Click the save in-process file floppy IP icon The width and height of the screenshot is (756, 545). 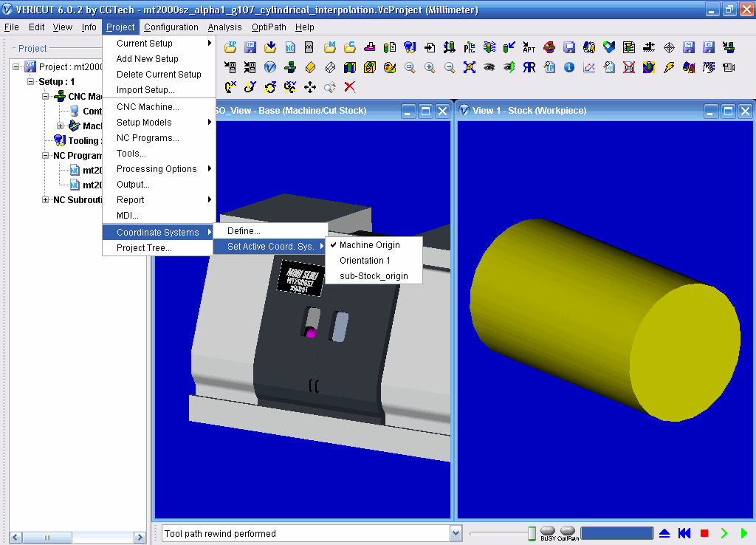250,47
